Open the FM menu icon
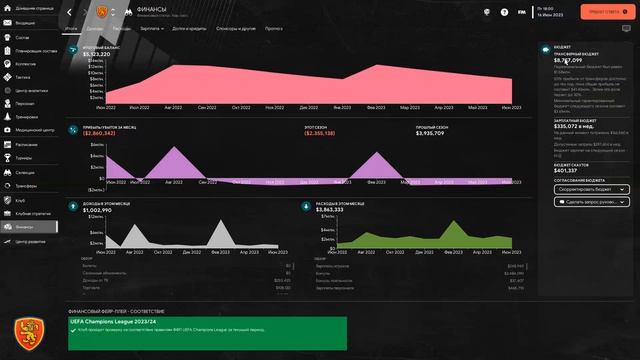 pos(522,12)
